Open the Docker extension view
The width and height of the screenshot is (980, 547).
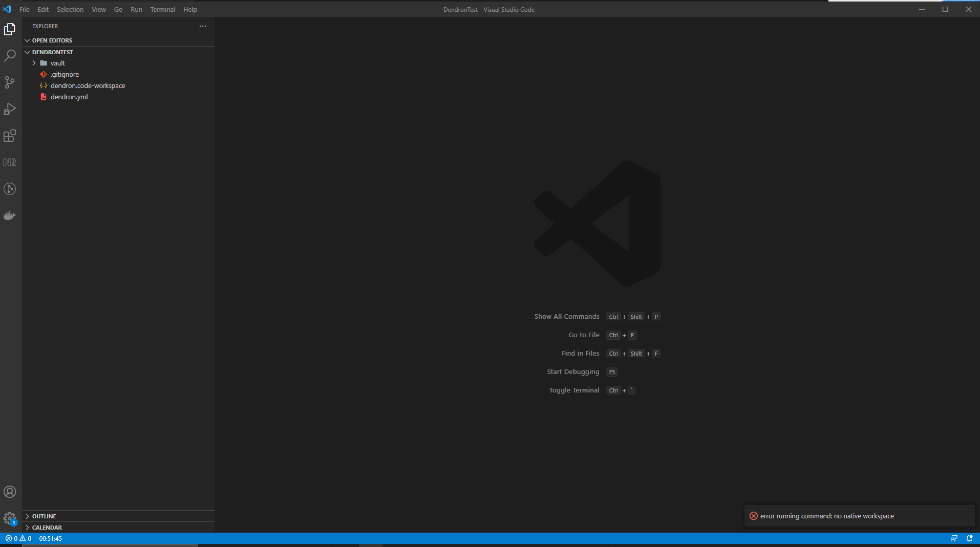pyautogui.click(x=10, y=215)
